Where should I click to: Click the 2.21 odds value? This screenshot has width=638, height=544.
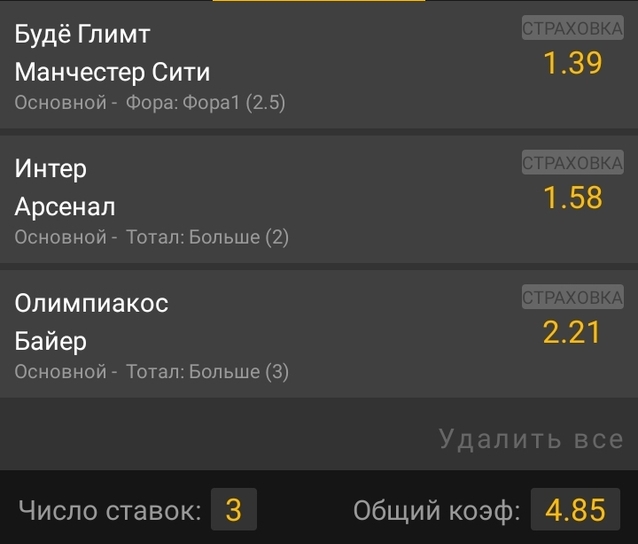[572, 332]
